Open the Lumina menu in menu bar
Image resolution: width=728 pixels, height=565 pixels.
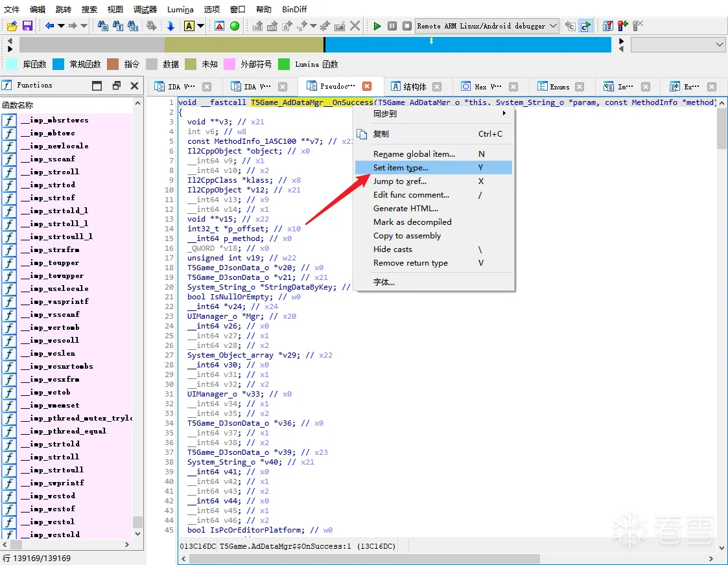coord(180,10)
